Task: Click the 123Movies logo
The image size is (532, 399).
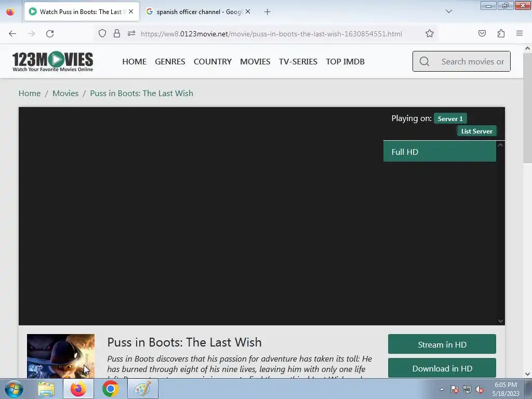Action: point(52,61)
